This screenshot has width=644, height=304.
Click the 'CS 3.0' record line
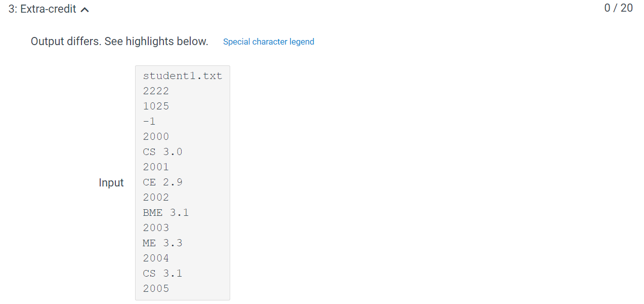[x=162, y=151]
